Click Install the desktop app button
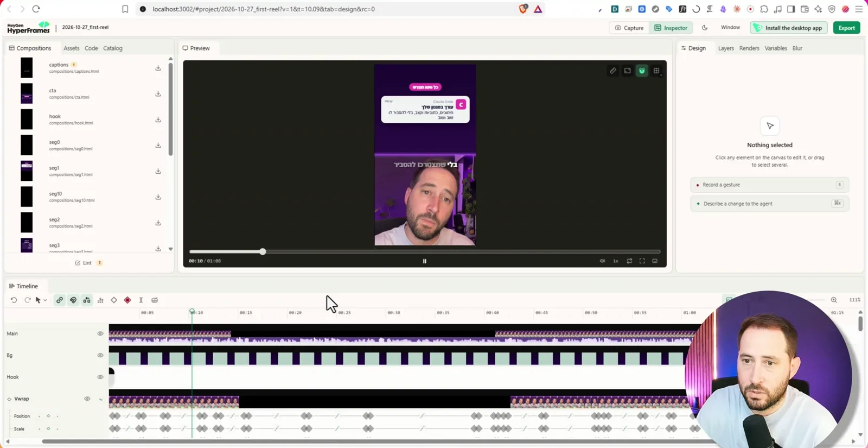Image resolution: width=868 pixels, height=448 pixels. (789, 28)
